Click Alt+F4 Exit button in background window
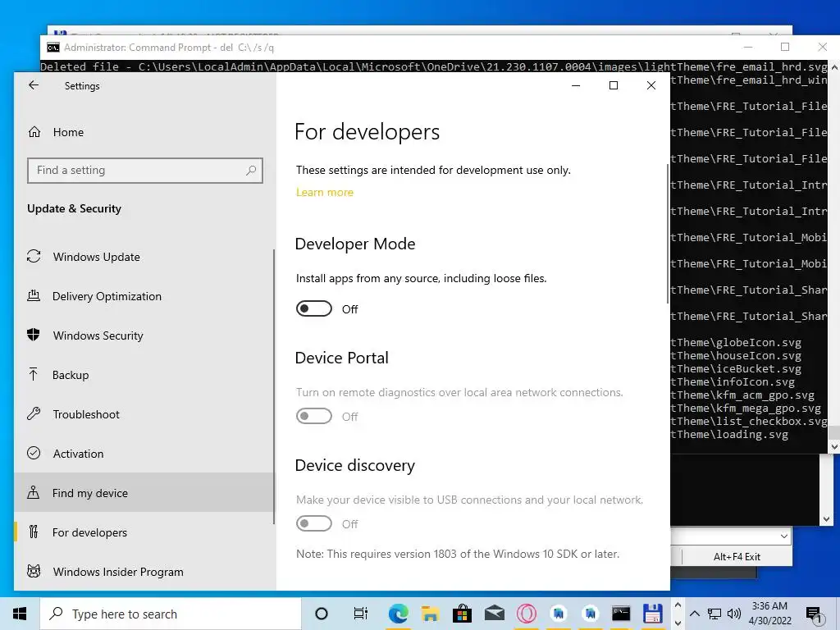This screenshot has height=630, width=840. (x=737, y=557)
